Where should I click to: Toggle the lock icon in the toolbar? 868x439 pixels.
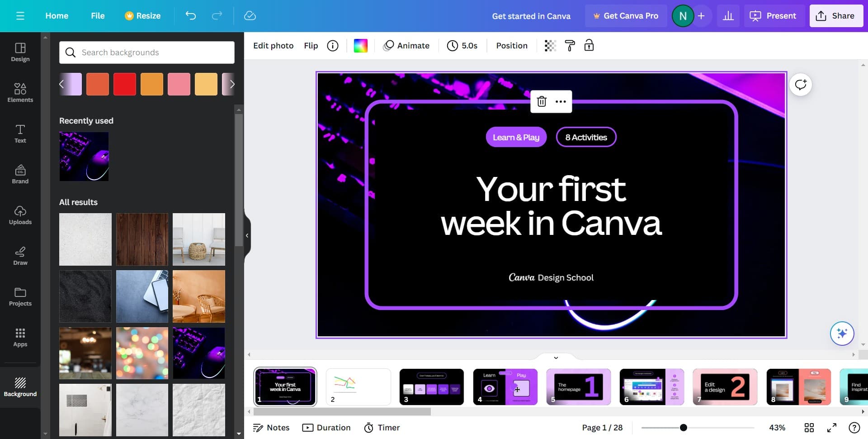pyautogui.click(x=589, y=46)
